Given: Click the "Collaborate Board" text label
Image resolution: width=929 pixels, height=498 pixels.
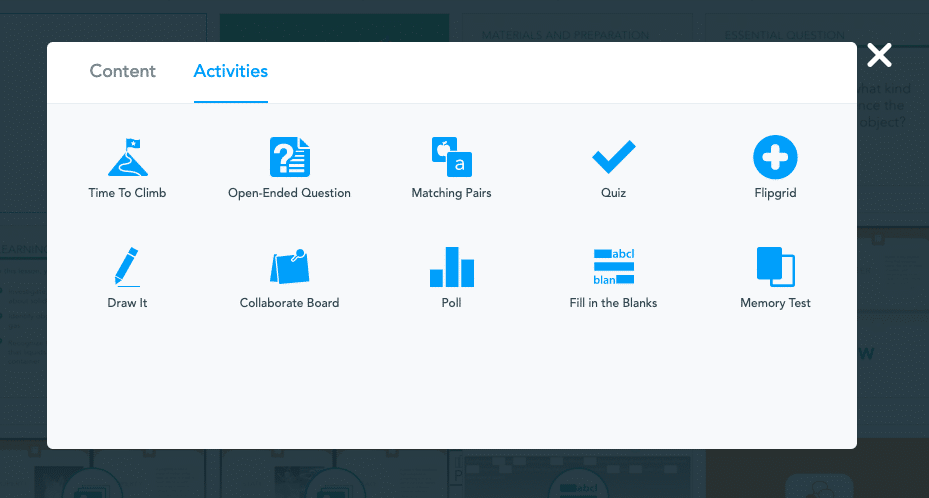Looking at the screenshot, I should point(289,303).
